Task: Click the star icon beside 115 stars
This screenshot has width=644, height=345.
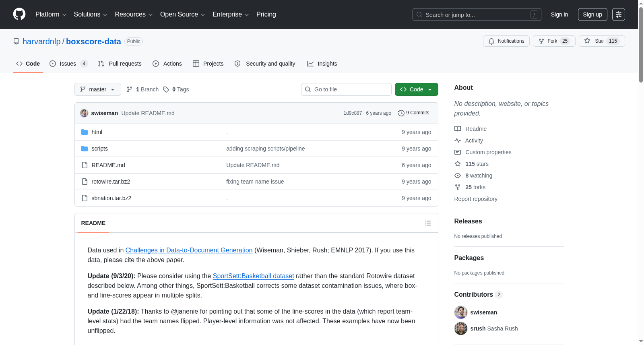Action: click(458, 164)
